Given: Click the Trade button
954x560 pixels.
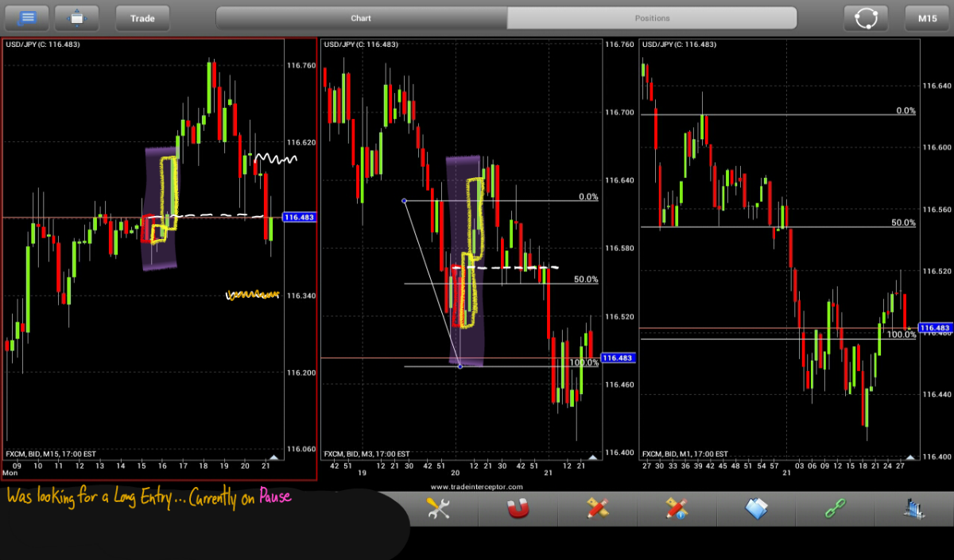Looking at the screenshot, I should [143, 17].
